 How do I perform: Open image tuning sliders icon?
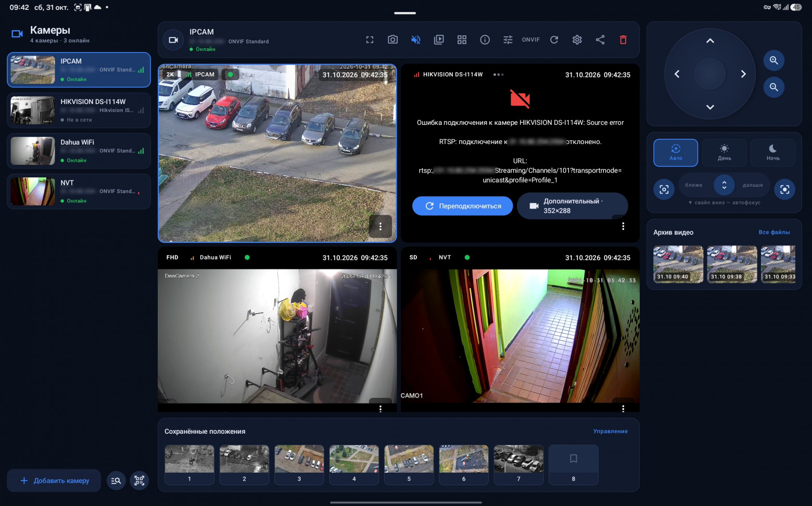(508, 40)
